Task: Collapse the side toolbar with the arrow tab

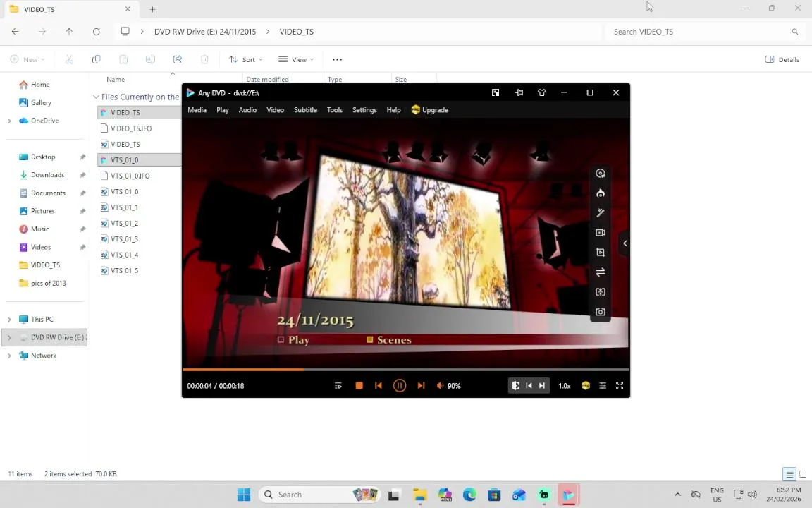Action: click(625, 243)
